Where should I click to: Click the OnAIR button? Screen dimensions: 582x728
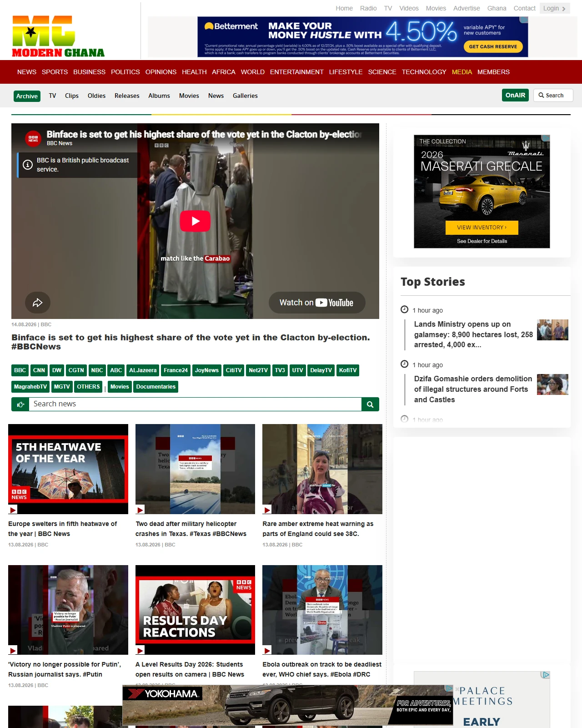click(x=516, y=95)
